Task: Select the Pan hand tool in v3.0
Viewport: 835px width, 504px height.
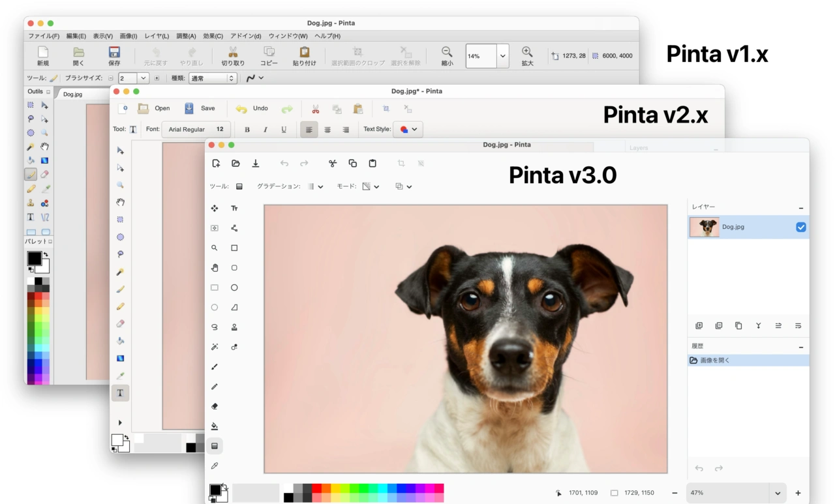Action: coord(215,268)
